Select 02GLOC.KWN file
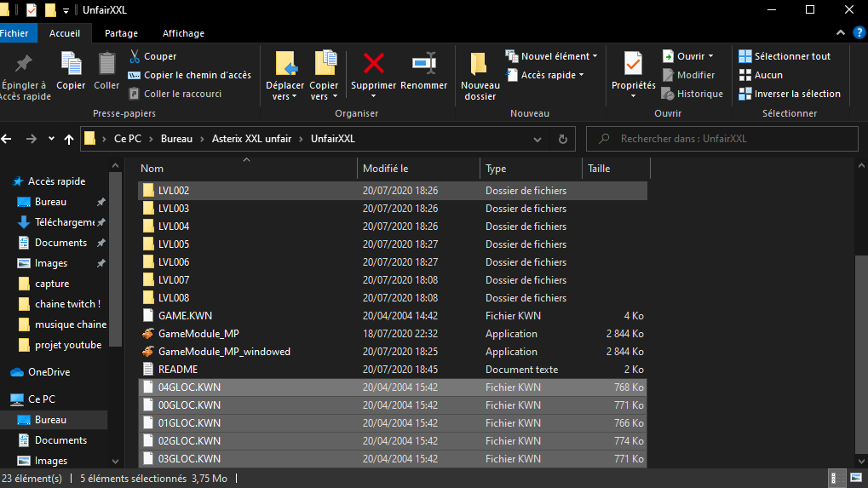The width and height of the screenshot is (868, 488). (393, 441)
